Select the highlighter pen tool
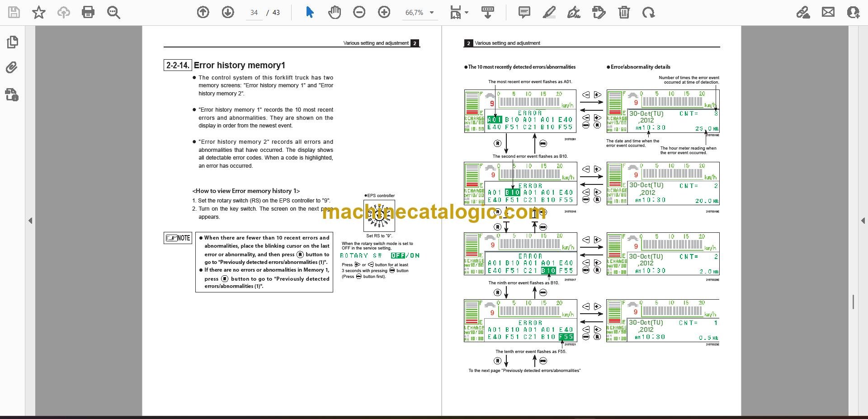Viewport: 868px width, 419px height. pos(549,12)
